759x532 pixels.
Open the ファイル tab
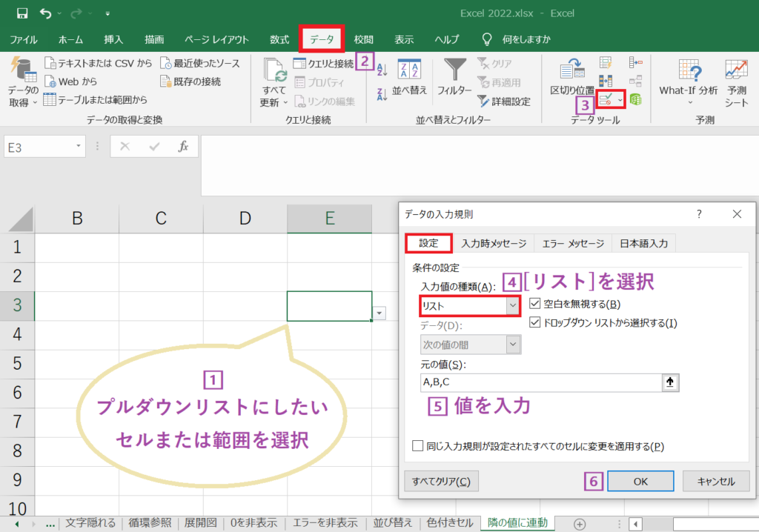24,40
